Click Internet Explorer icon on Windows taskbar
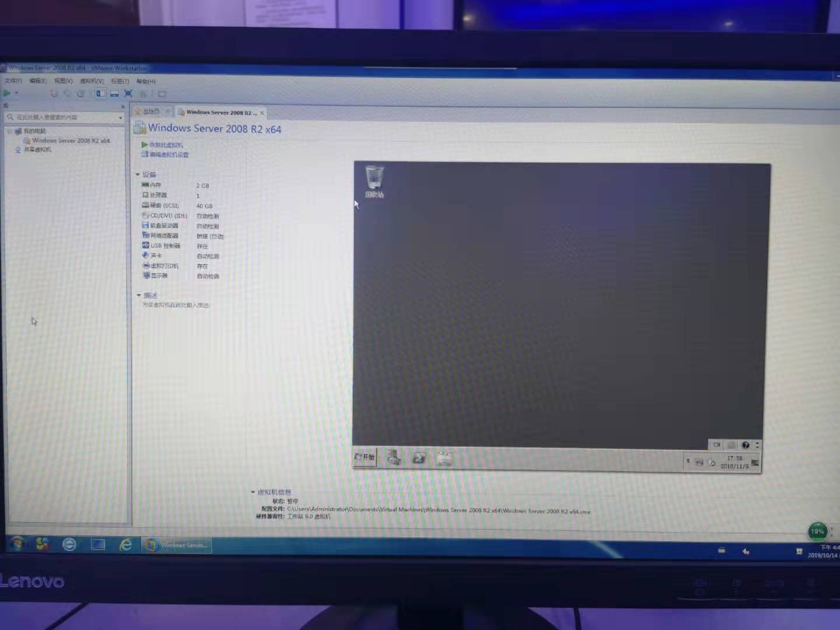The height and width of the screenshot is (630, 840). point(125,545)
